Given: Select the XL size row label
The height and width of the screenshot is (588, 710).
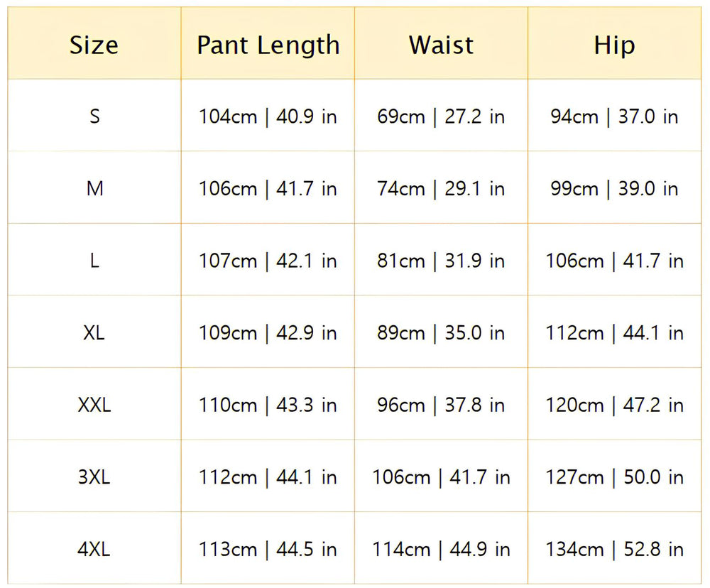Looking at the screenshot, I should click(94, 333).
